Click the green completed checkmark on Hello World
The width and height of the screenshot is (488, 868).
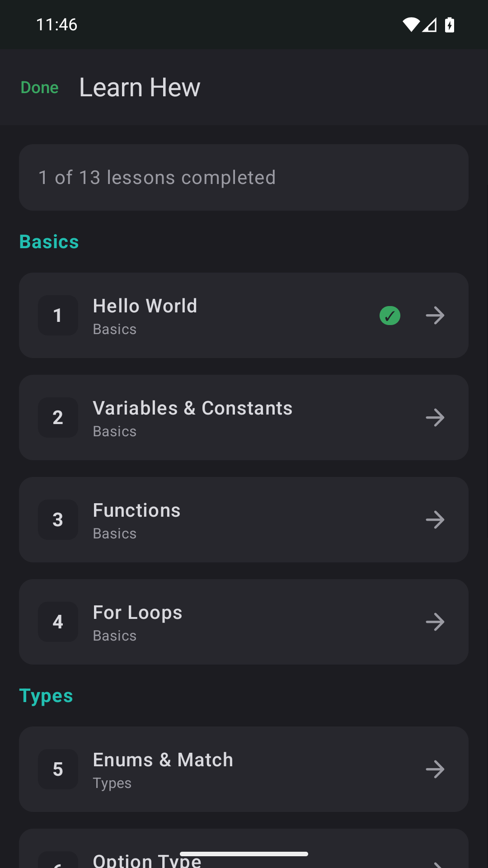point(390,316)
